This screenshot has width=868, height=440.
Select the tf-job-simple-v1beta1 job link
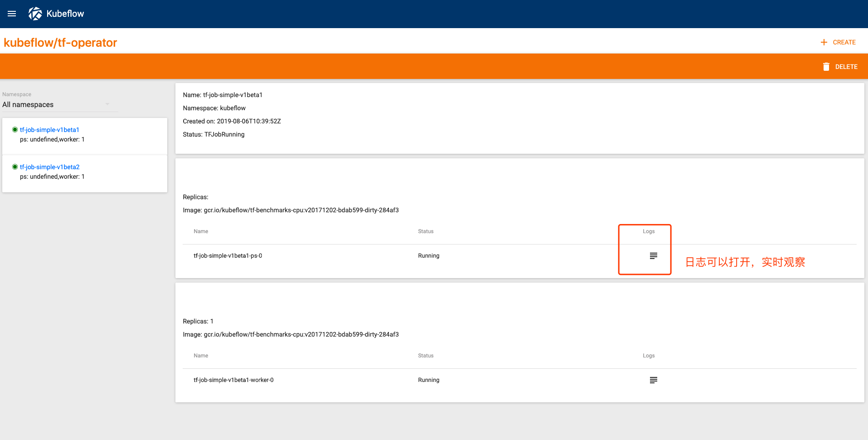[49, 130]
